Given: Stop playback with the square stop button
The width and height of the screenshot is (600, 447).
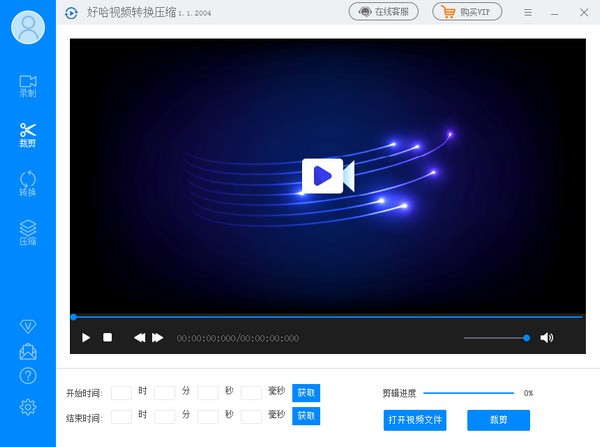Looking at the screenshot, I should [108, 338].
